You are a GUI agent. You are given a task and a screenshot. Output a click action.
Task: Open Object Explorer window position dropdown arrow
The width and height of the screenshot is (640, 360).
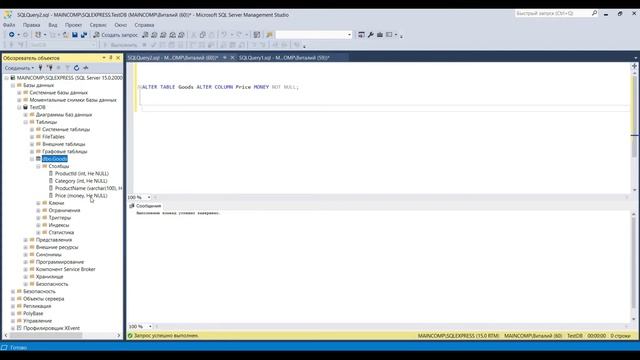104,58
